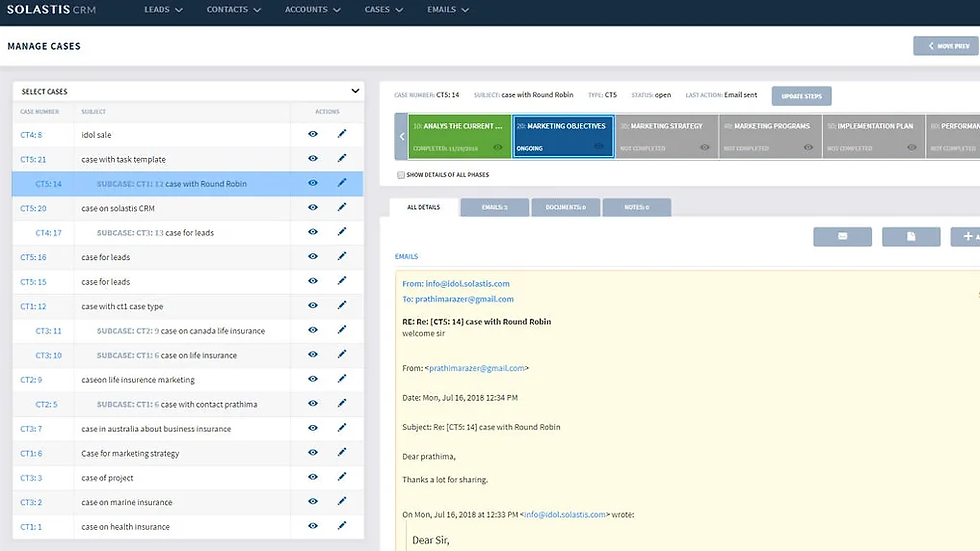Go to previous phases with left arrow
This screenshot has width=980, height=551.
[401, 136]
